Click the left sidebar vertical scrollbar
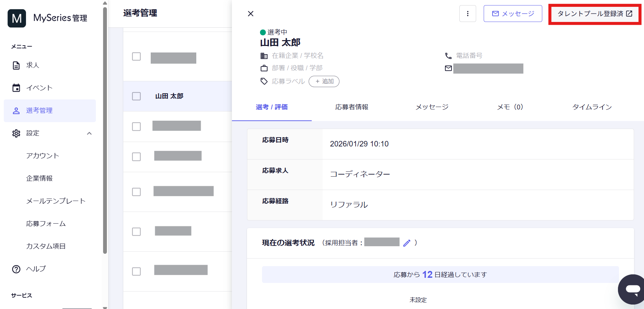This screenshot has width=644, height=309. click(x=105, y=130)
